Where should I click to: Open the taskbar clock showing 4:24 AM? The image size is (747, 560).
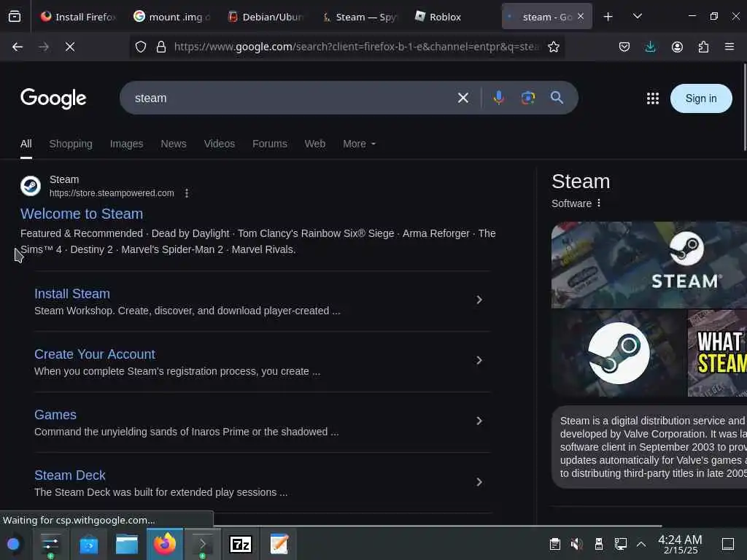pyautogui.click(x=680, y=544)
